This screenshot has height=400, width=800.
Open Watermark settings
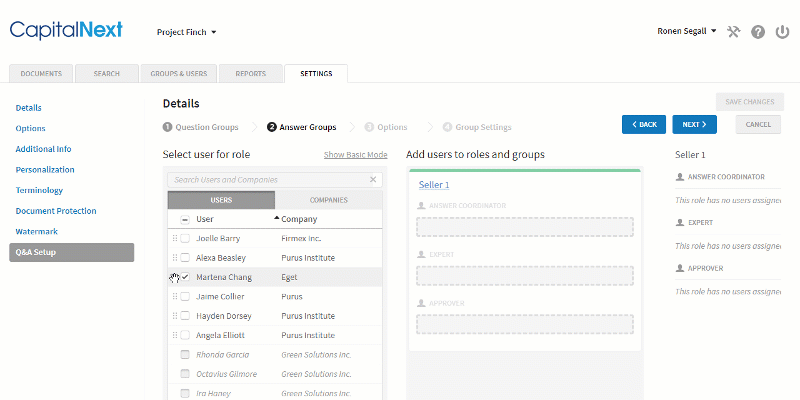pos(36,231)
